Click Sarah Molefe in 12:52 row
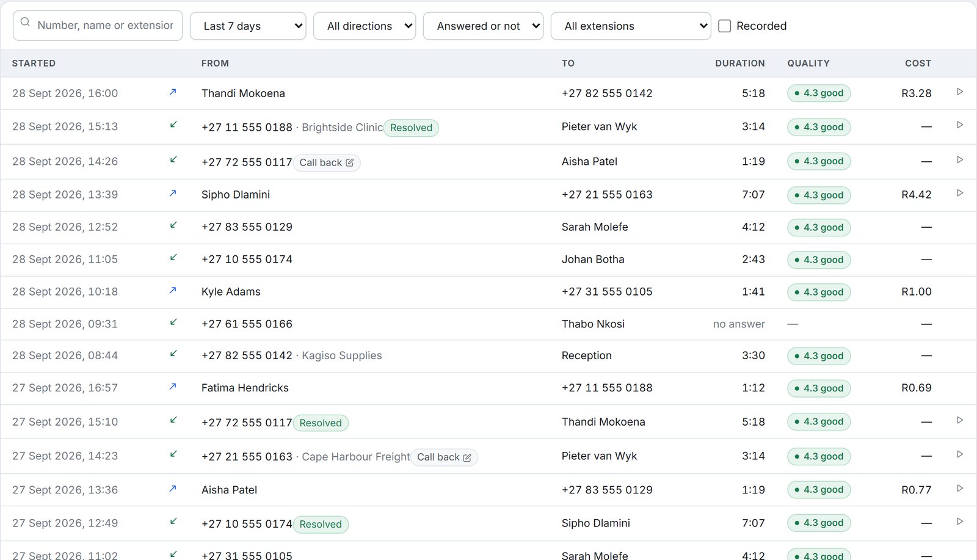Viewport: 977px width, 560px height. 595,227
